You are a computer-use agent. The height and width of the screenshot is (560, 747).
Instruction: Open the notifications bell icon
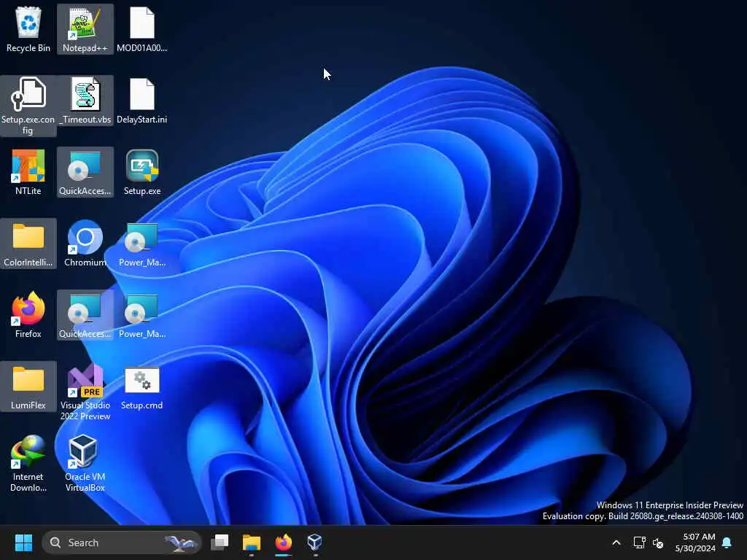tap(727, 542)
